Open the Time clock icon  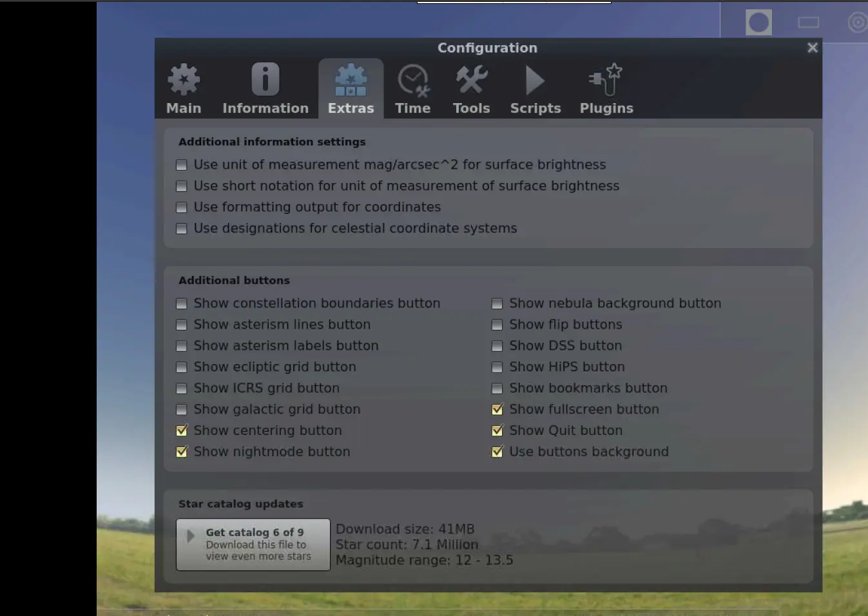pyautogui.click(x=412, y=81)
